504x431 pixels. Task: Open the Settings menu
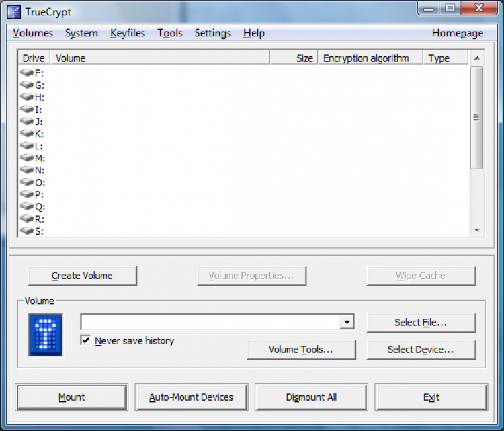[213, 33]
